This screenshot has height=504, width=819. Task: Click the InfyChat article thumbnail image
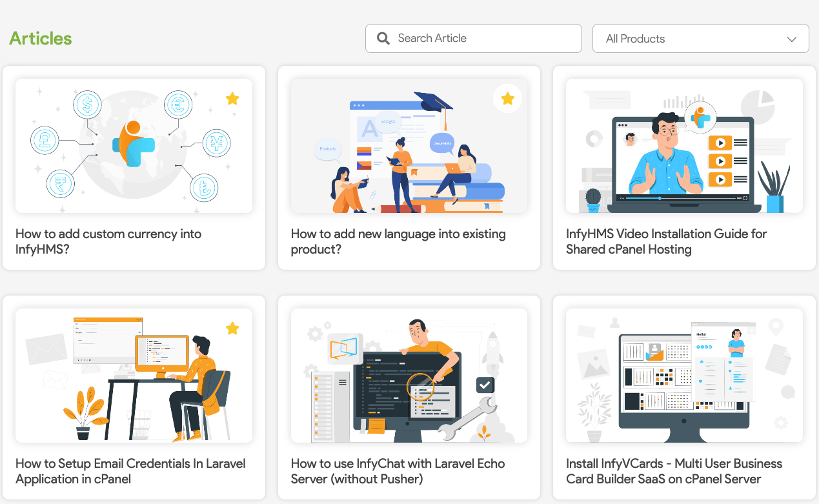point(409,376)
